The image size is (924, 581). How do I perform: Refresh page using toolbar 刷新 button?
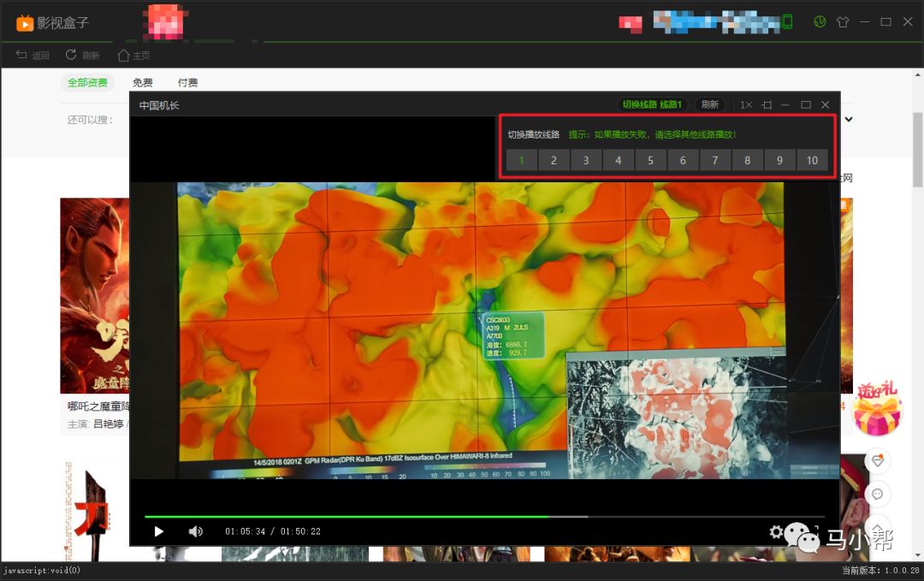point(82,56)
